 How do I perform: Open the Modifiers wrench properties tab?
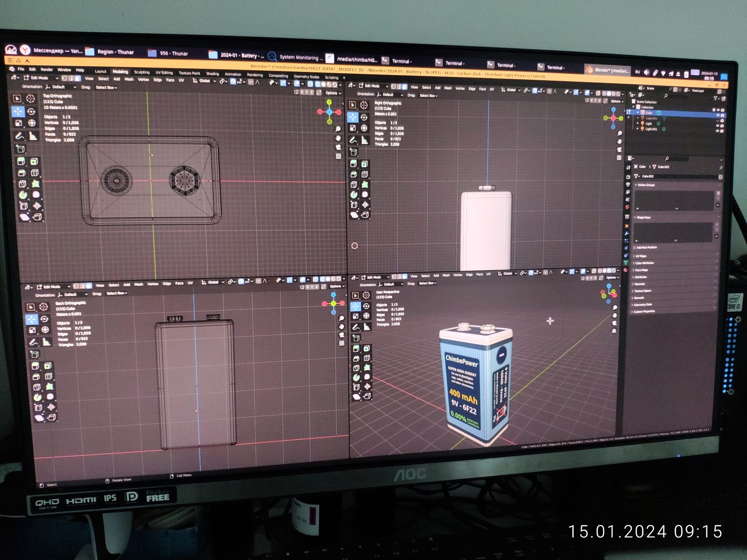coord(627,233)
